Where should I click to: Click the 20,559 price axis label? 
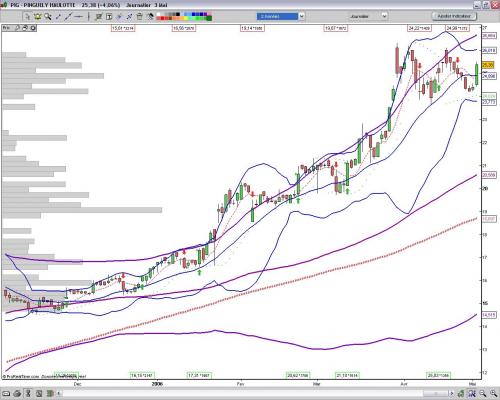(489, 175)
